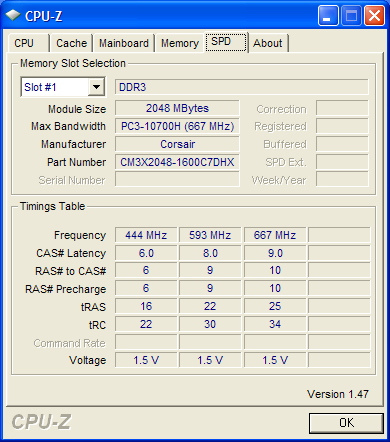The image size is (390, 442).
Task: Click the 444 MHz frequency cell
Action: point(146,235)
